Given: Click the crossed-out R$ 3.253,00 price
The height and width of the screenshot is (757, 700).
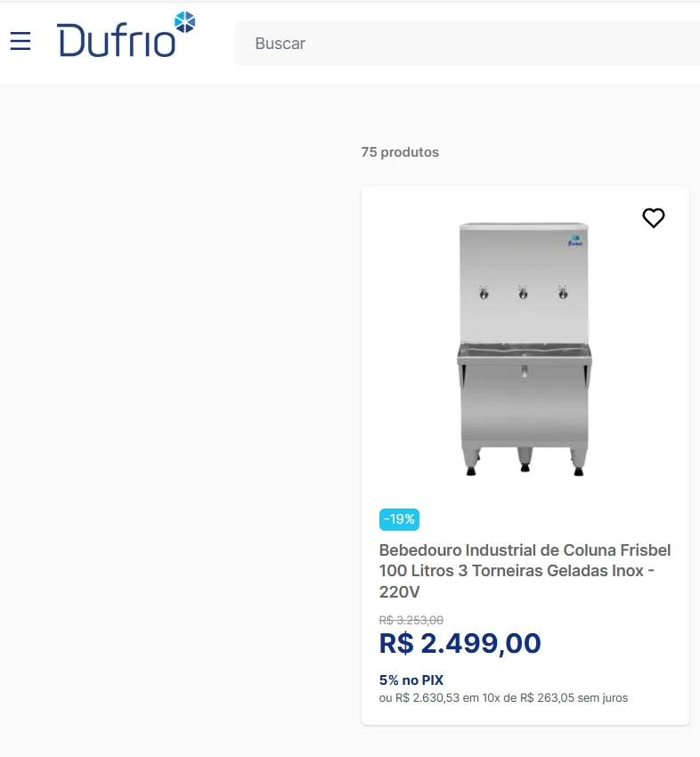Looking at the screenshot, I should point(411,620).
